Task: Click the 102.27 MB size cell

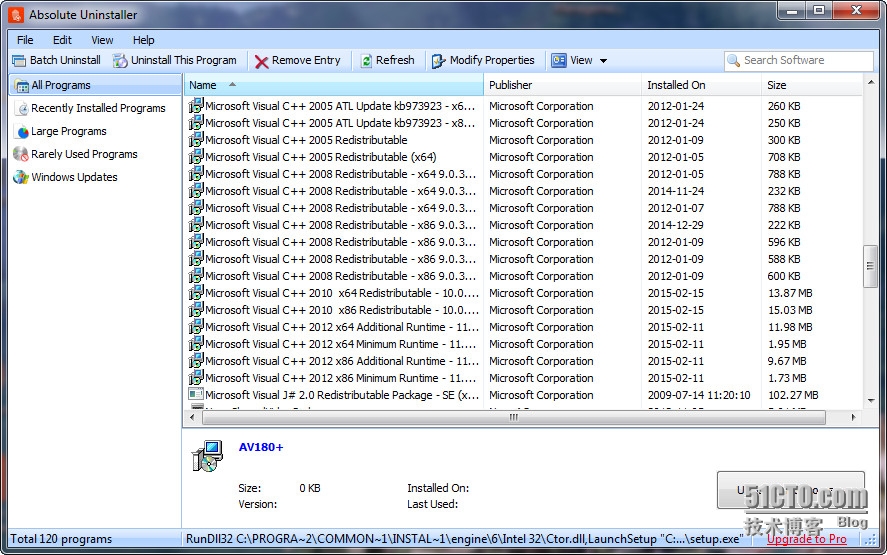Action: point(793,395)
